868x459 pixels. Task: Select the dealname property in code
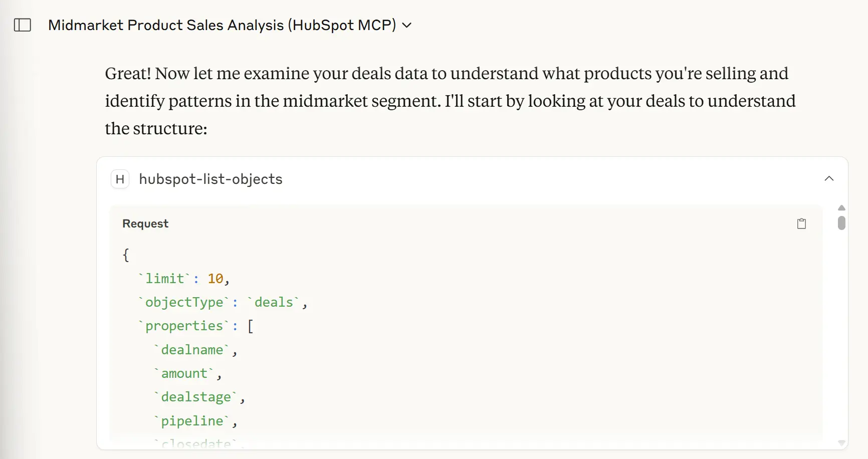(193, 349)
